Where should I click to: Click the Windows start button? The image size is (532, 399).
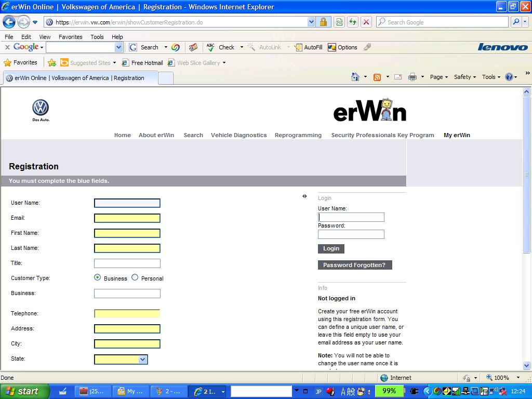coord(24,391)
